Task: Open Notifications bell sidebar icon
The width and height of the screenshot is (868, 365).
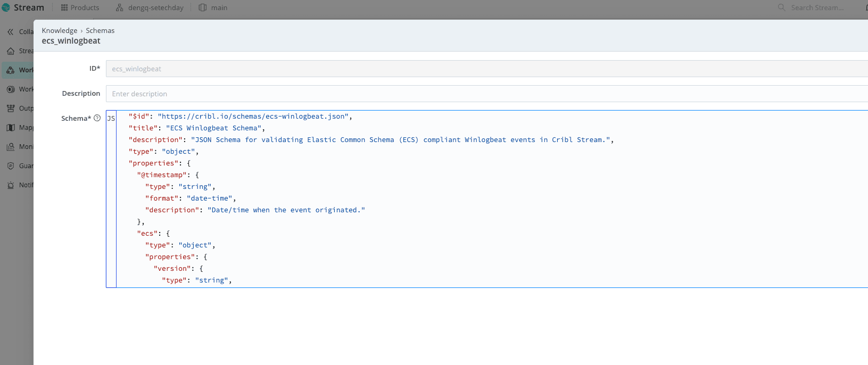Action: pyautogui.click(x=11, y=185)
